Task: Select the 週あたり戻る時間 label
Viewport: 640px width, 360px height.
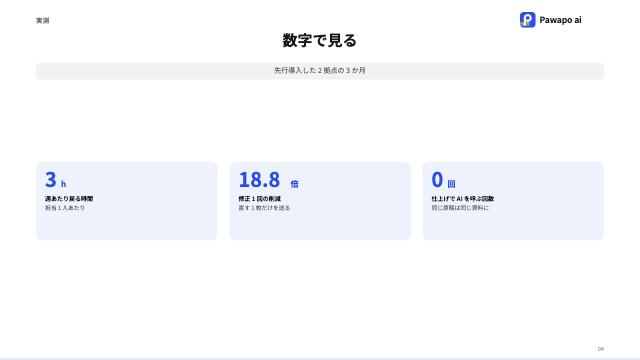Action: [69, 199]
